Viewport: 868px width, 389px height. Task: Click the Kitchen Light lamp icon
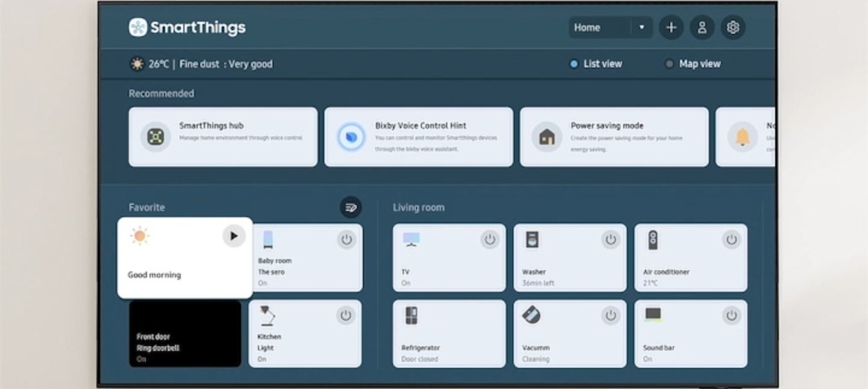tap(267, 316)
